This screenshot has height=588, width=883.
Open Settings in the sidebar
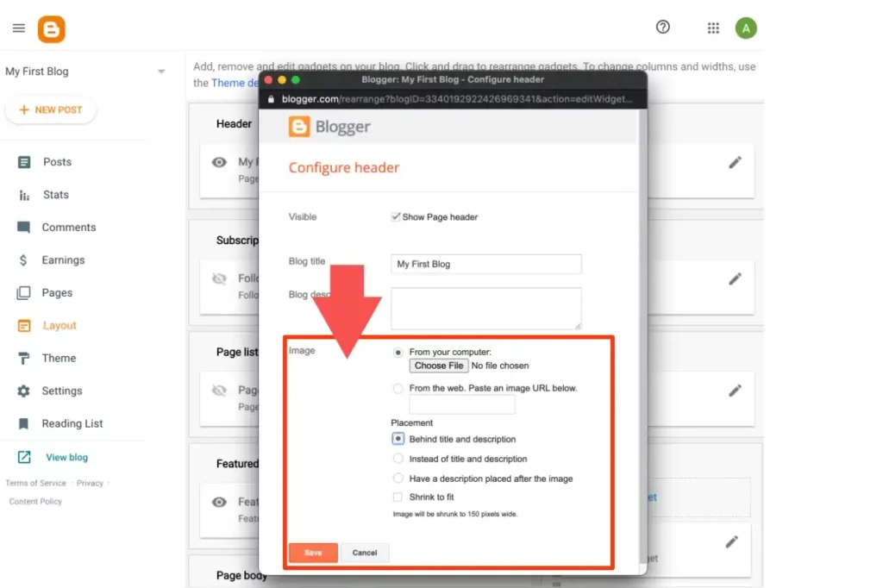pyautogui.click(x=62, y=391)
